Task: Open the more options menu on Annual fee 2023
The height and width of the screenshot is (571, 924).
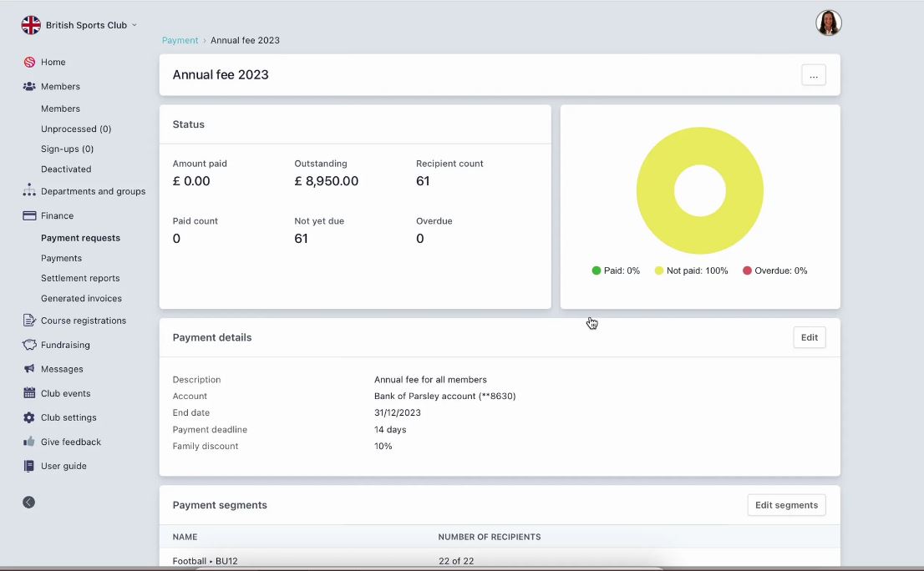Action: [x=813, y=75]
